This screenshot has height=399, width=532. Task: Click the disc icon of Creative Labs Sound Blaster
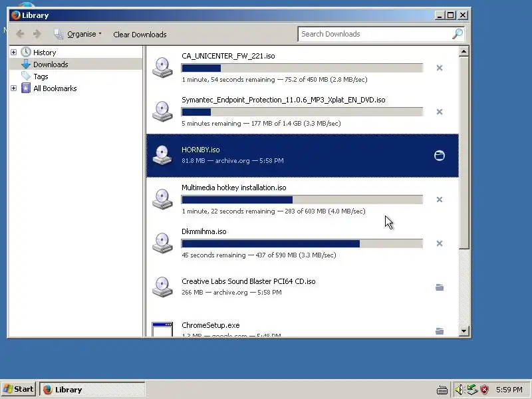coord(162,287)
